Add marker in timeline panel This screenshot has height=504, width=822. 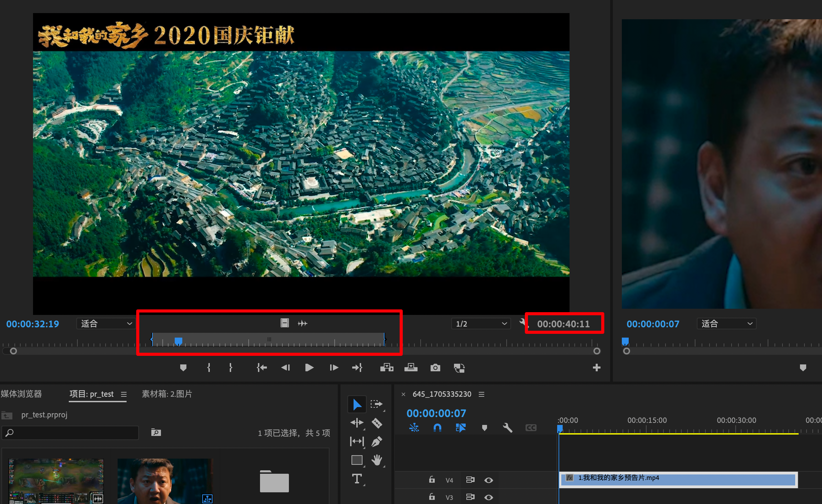pyautogui.click(x=485, y=428)
